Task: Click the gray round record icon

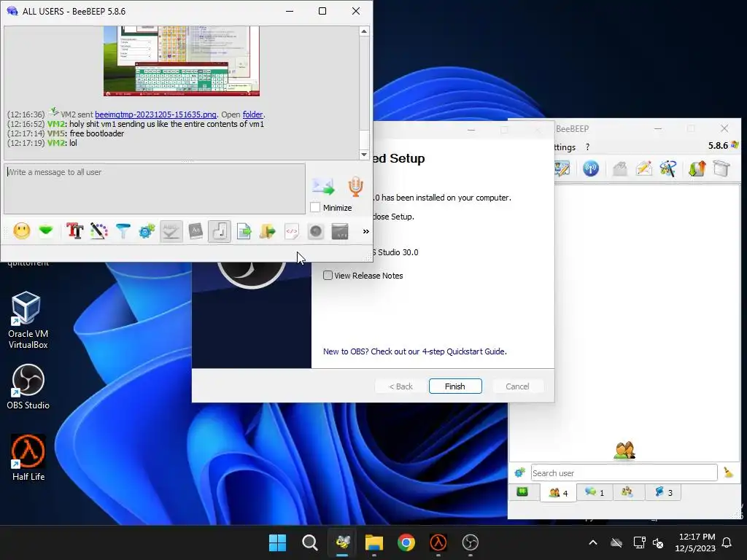Action: pyautogui.click(x=316, y=231)
